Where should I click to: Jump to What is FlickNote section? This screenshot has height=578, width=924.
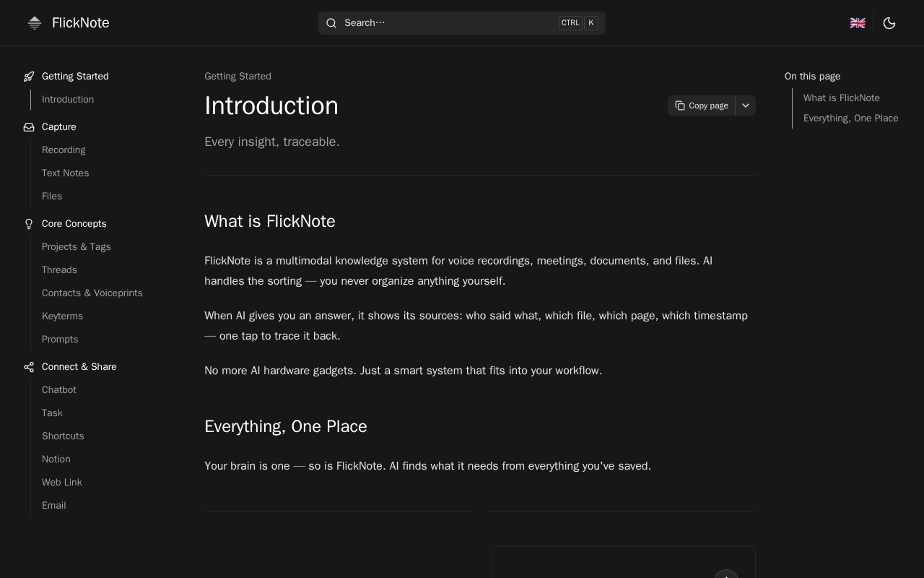point(841,98)
